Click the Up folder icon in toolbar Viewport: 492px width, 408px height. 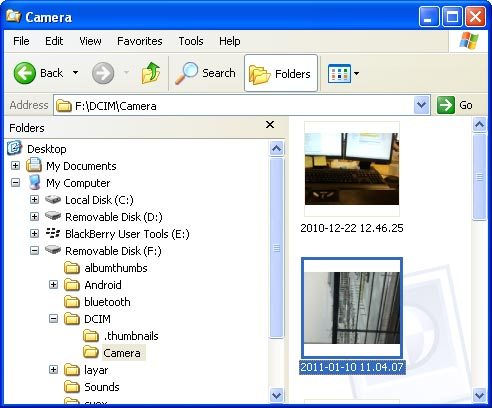tap(151, 73)
